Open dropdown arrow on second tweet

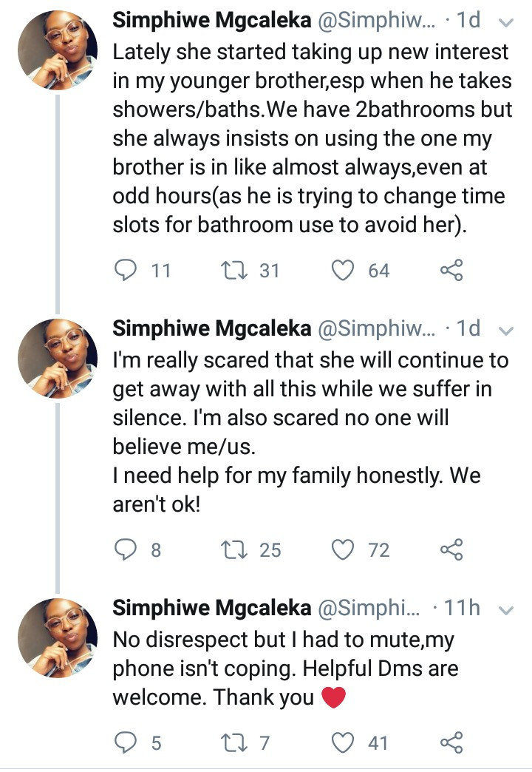(x=506, y=329)
